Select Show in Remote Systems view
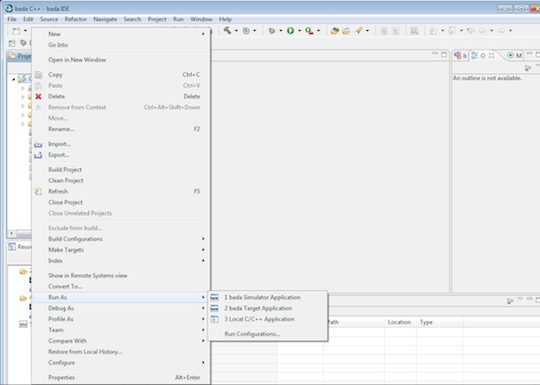 pos(121,275)
